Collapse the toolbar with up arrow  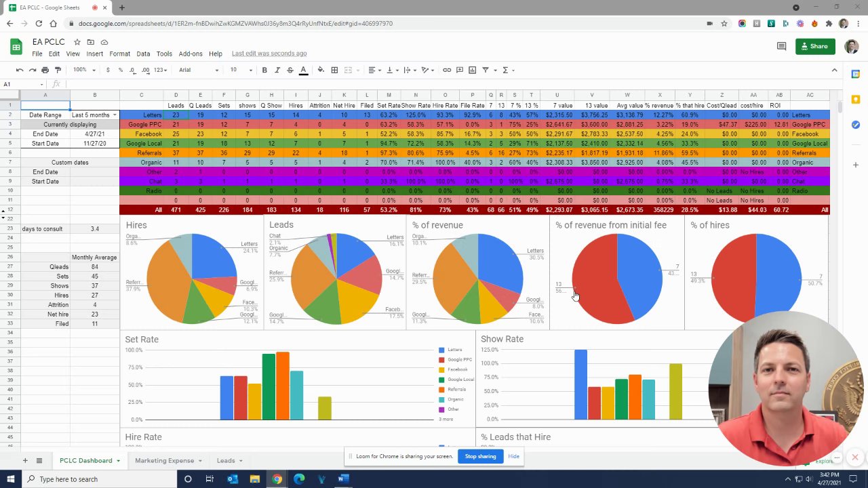click(x=834, y=70)
